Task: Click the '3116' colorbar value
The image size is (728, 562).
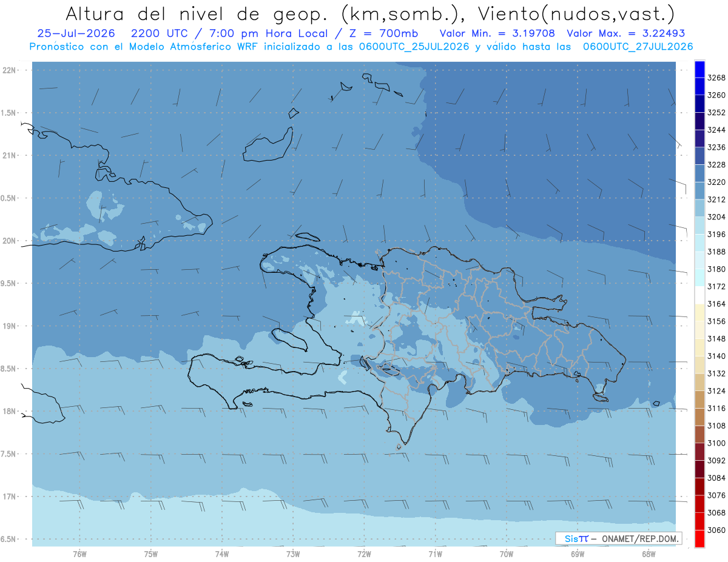Action: tap(716, 409)
